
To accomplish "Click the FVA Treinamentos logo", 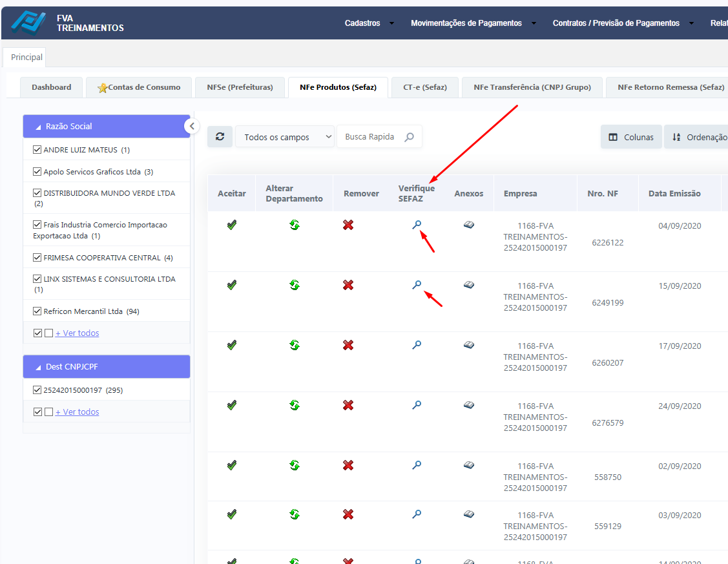I will [x=29, y=23].
